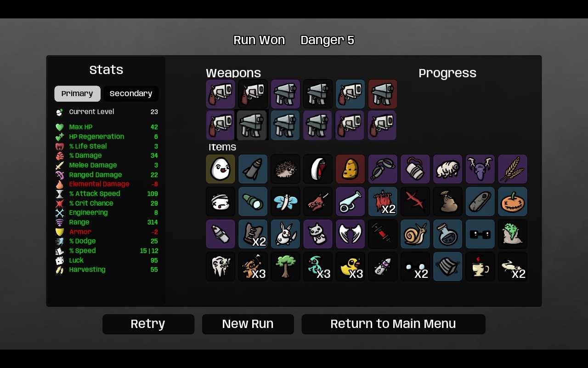The image size is (588, 368).
Task: Select the blue butterfly item icon
Action: pos(285,201)
